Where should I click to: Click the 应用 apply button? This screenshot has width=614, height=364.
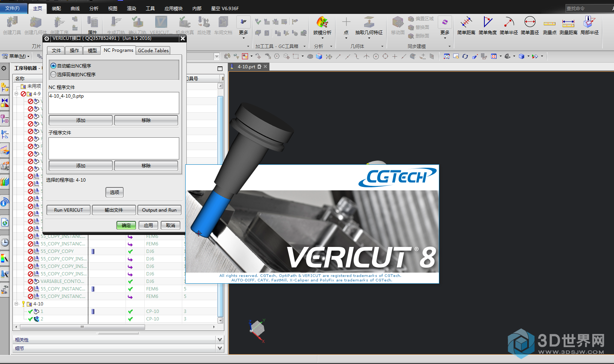tap(148, 225)
